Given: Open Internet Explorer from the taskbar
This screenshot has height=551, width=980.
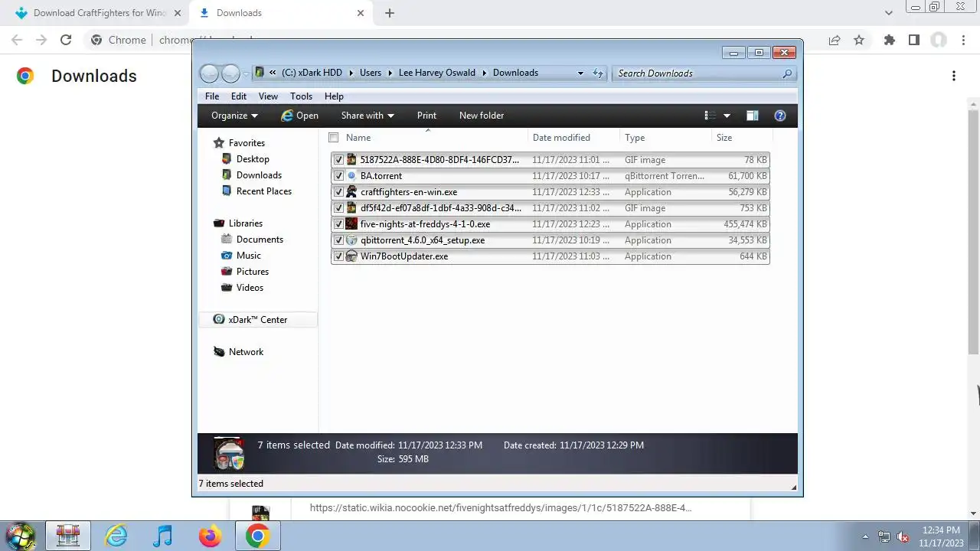Looking at the screenshot, I should tap(116, 536).
